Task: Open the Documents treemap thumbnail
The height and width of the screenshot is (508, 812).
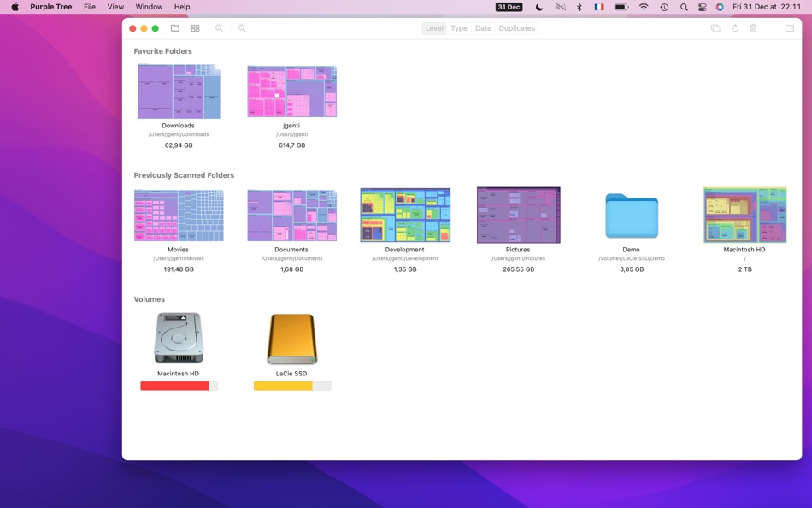Action: coord(292,216)
